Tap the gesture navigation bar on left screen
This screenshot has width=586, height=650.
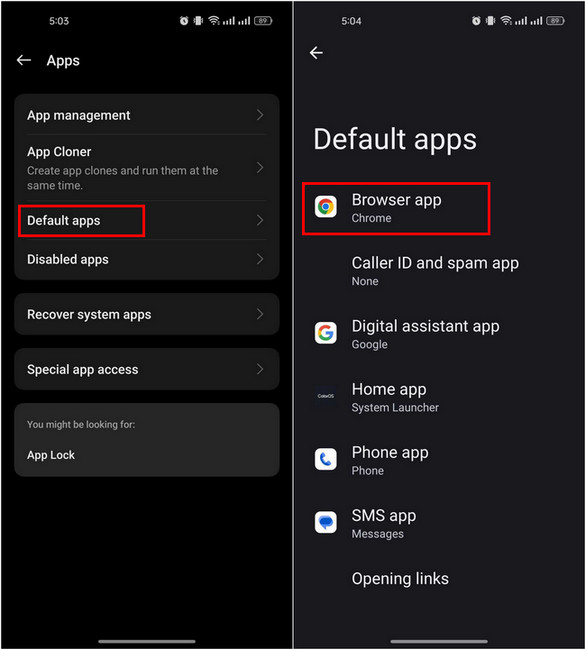[147, 642]
